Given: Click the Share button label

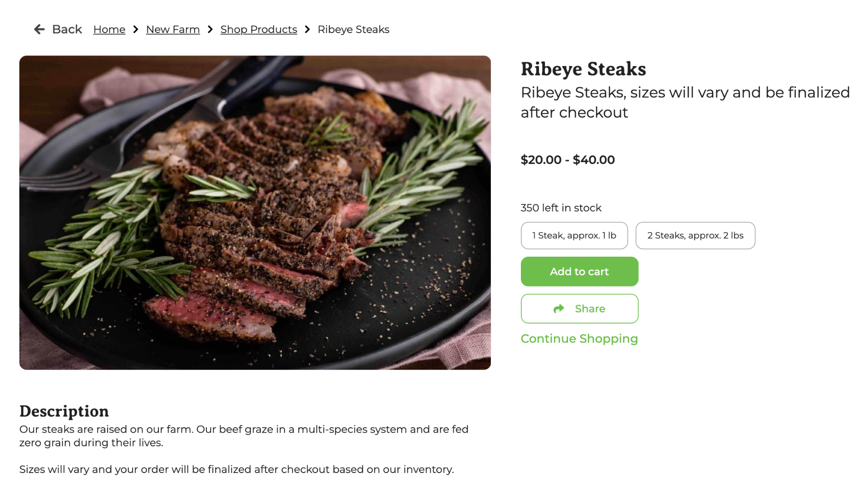Looking at the screenshot, I should 590,309.
